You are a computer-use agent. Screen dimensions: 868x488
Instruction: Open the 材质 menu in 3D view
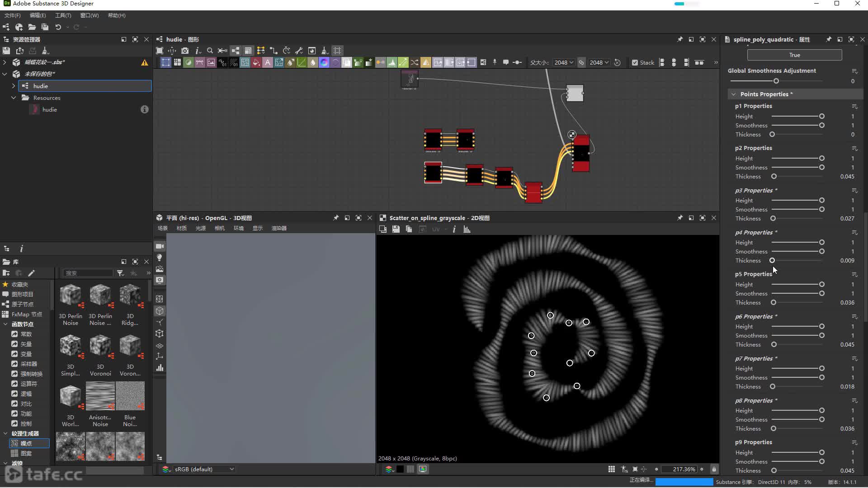pyautogui.click(x=182, y=228)
